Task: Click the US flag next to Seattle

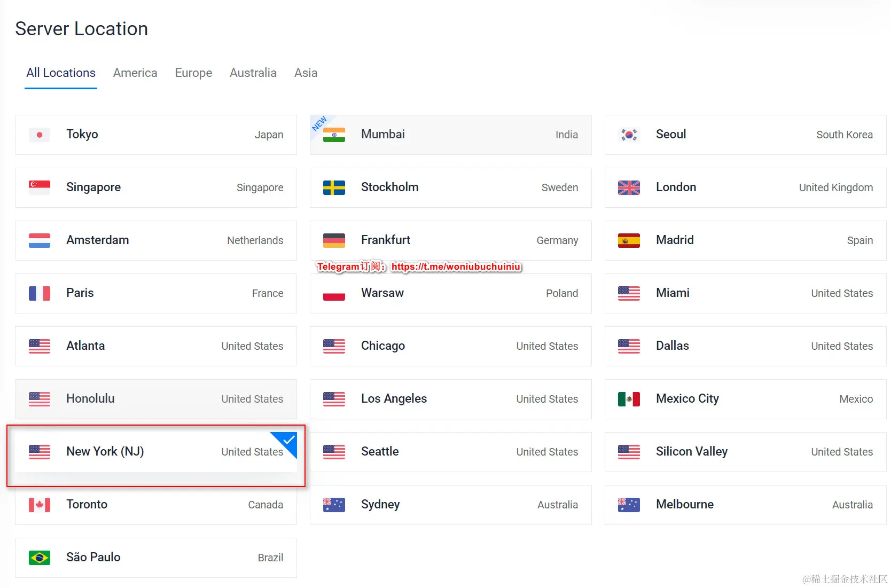Action: (x=334, y=452)
